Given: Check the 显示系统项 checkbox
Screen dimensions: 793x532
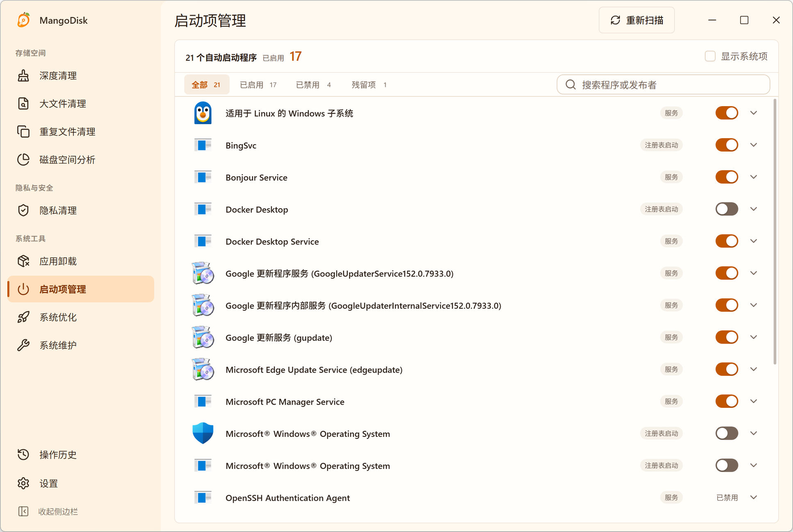Looking at the screenshot, I should click(710, 56).
